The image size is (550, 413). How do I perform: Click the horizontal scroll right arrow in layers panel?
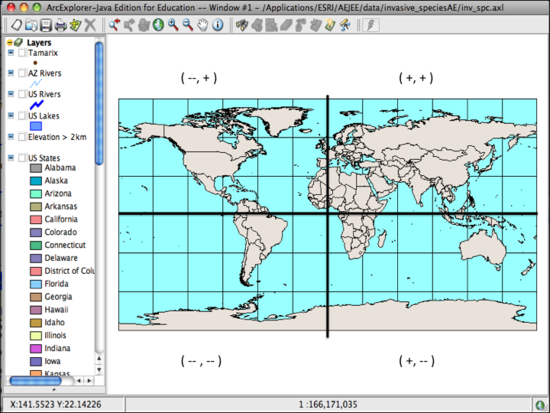[x=89, y=381]
